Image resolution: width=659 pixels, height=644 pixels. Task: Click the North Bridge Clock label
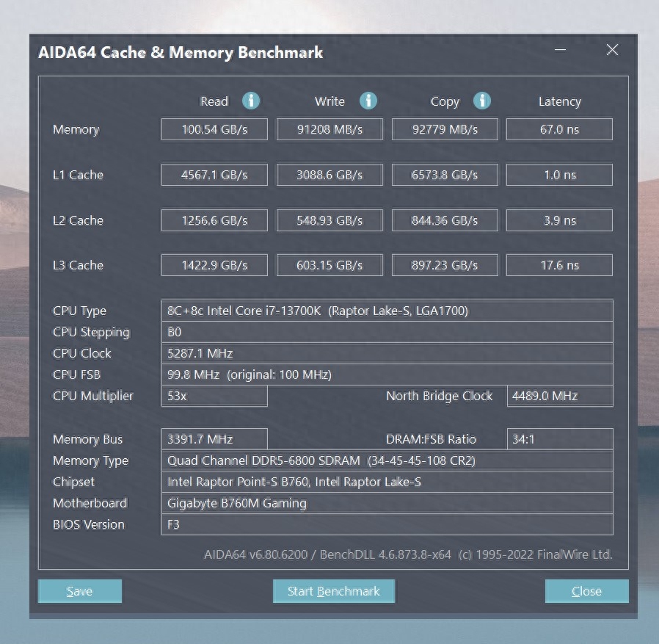point(439,397)
